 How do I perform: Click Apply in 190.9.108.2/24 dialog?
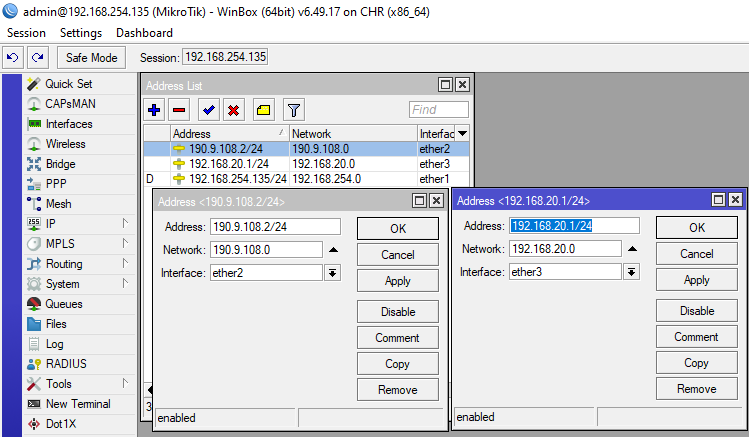(398, 281)
